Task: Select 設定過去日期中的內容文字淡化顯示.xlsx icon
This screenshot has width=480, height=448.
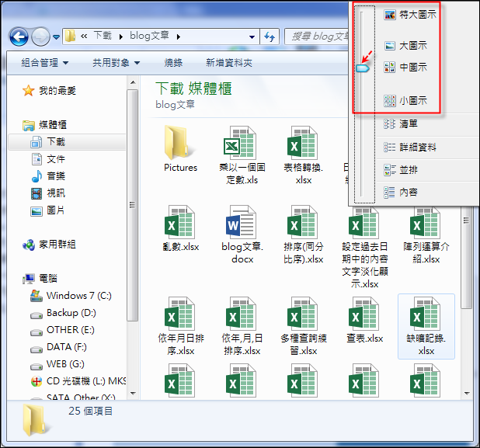Action: coord(364,223)
